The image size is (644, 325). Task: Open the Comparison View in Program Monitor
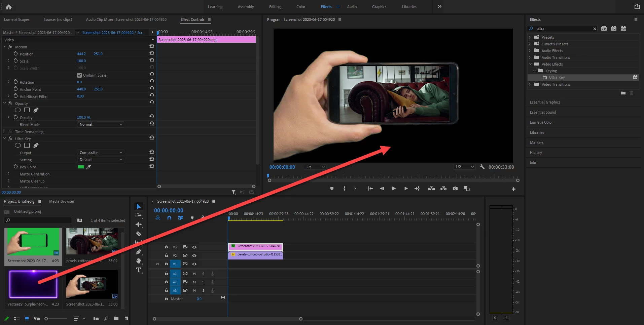point(467,189)
